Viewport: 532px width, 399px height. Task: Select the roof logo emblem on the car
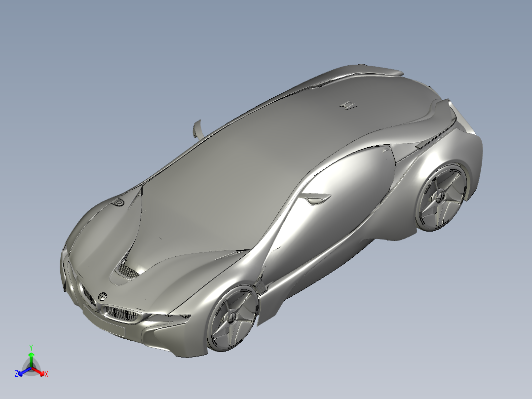(x=349, y=106)
